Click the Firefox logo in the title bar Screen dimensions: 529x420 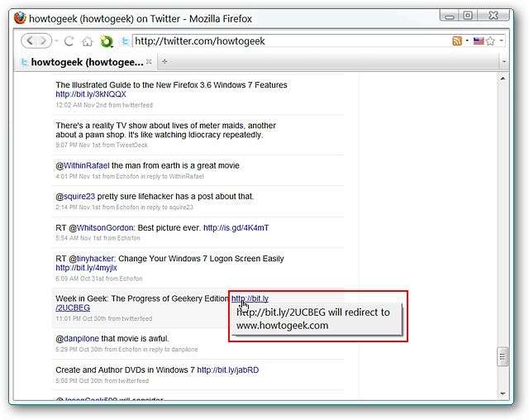tap(20, 18)
